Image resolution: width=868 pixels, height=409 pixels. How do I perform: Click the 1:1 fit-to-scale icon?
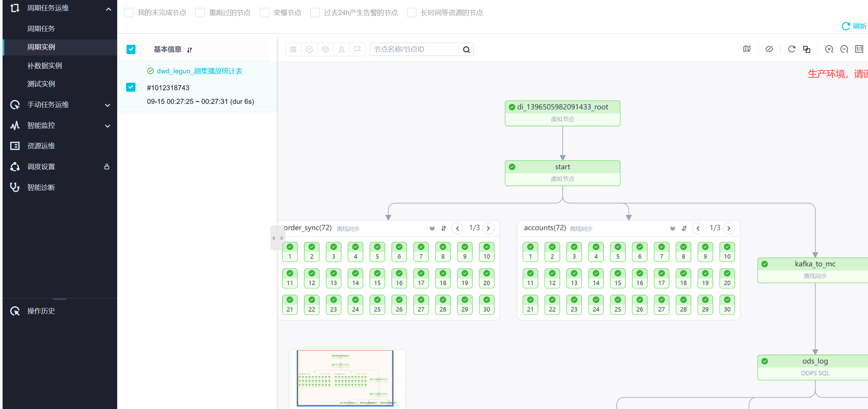tap(859, 49)
